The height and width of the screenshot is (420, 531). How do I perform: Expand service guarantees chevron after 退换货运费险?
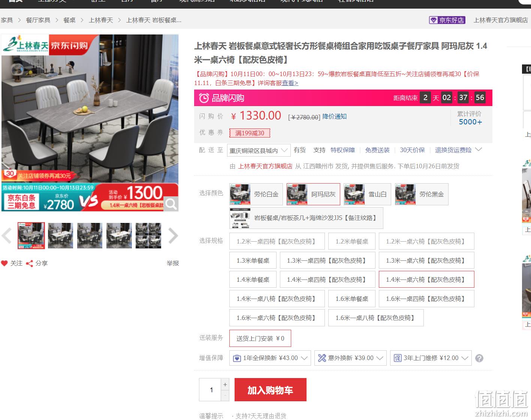point(479,149)
